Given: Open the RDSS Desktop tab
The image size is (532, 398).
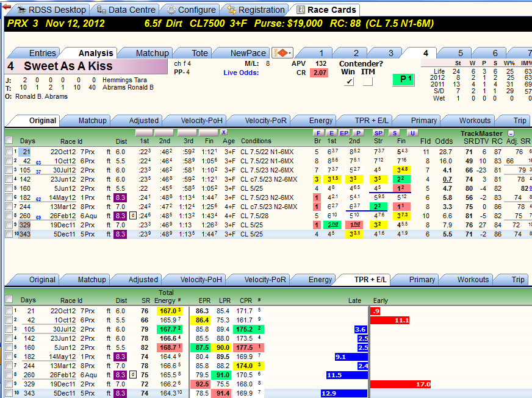Looking at the screenshot, I should (x=51, y=10).
